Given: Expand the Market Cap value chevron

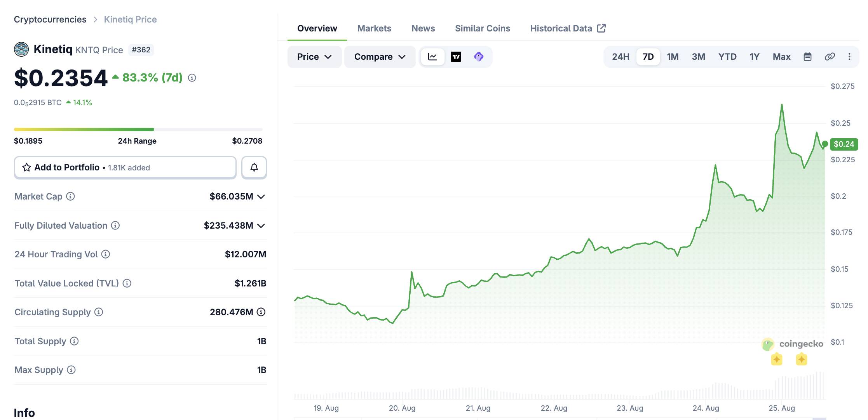Looking at the screenshot, I should point(261,197).
